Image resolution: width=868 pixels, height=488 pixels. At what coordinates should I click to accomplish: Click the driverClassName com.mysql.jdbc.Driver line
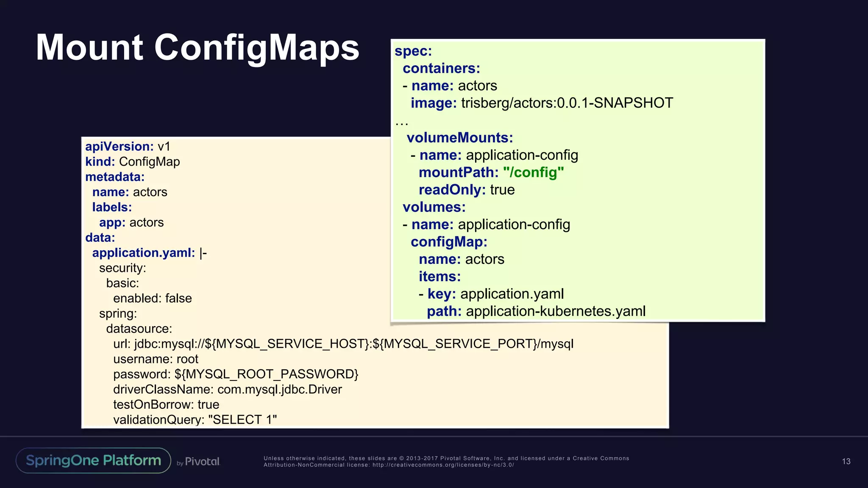pos(227,389)
